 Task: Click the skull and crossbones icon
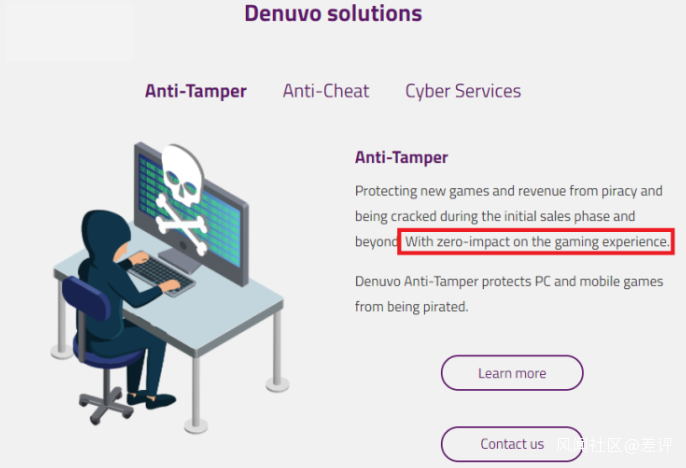tap(182, 197)
